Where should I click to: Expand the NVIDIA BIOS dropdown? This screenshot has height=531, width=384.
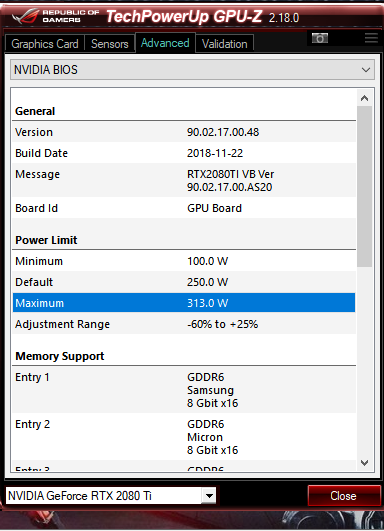coord(192,70)
